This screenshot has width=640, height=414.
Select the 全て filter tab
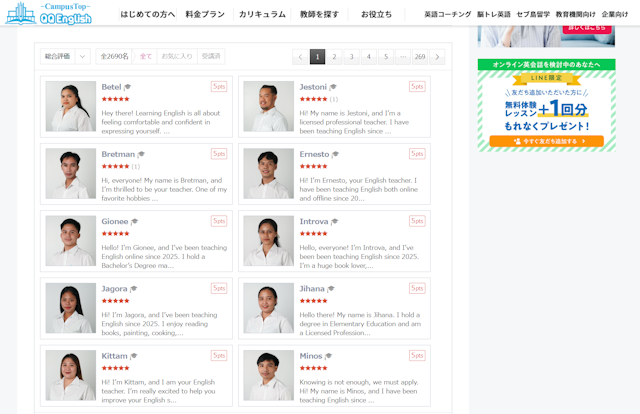146,56
